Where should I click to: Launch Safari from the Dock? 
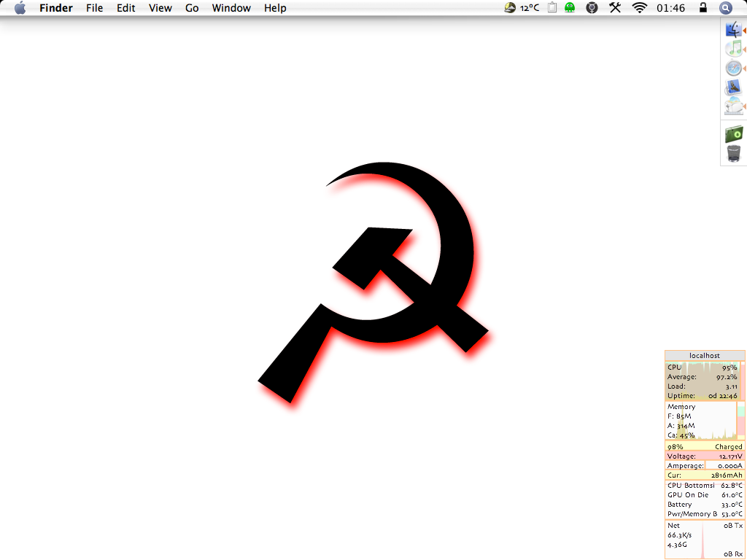coord(734,68)
